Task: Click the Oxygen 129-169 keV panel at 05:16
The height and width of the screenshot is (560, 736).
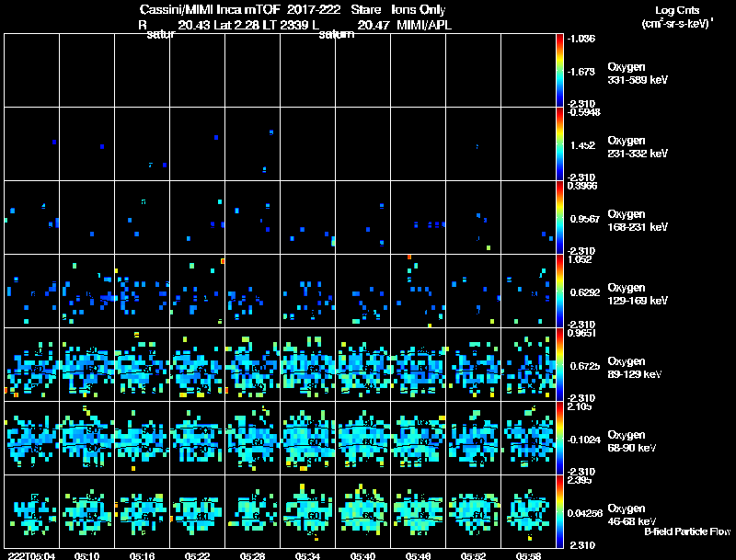Action: point(143,291)
